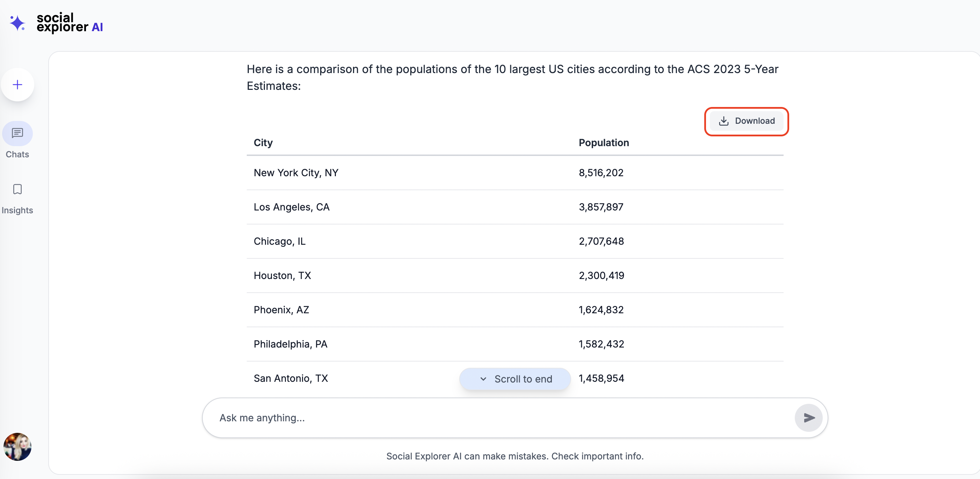Select the Los Angeles, CA row
The width and height of the screenshot is (980, 479).
click(291, 207)
